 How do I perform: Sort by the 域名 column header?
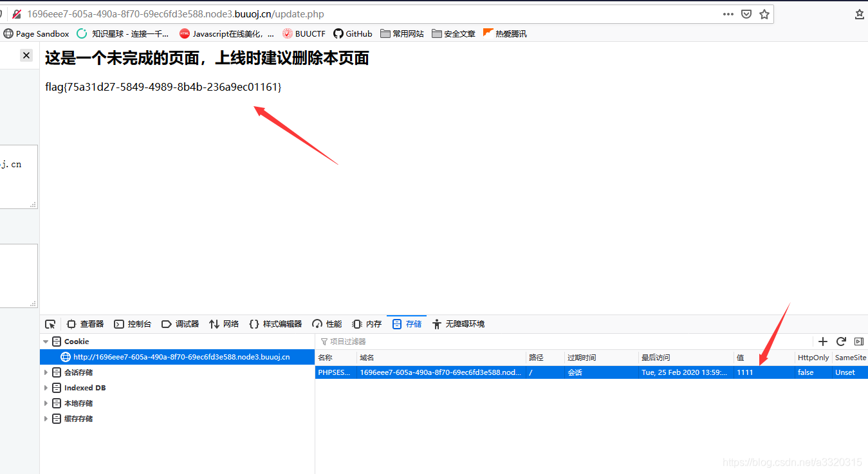point(441,358)
